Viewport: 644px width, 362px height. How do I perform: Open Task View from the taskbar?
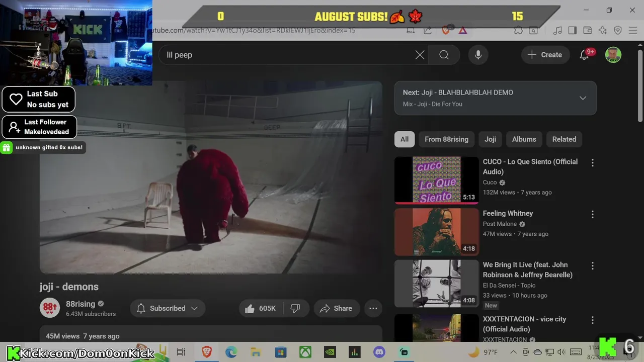click(x=181, y=352)
